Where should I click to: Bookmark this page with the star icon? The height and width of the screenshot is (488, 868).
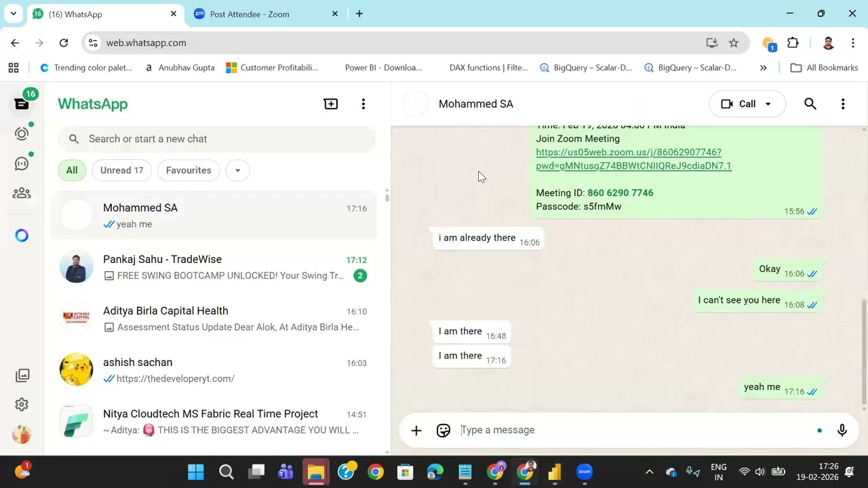coord(734,43)
